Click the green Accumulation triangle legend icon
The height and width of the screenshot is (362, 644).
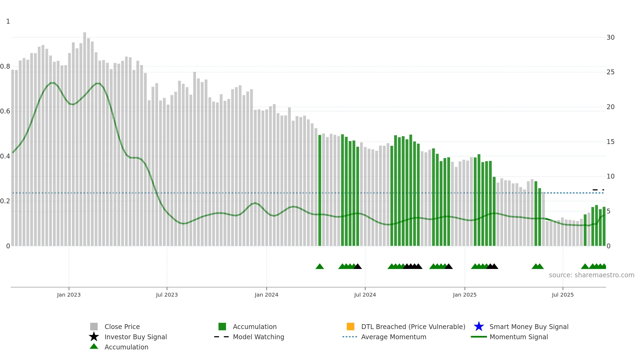[x=94, y=346]
